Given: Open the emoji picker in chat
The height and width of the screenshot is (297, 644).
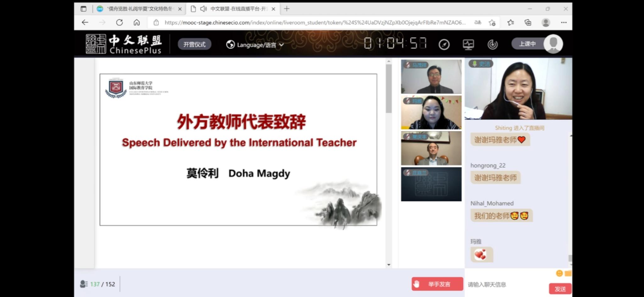Looking at the screenshot, I should 559,273.
